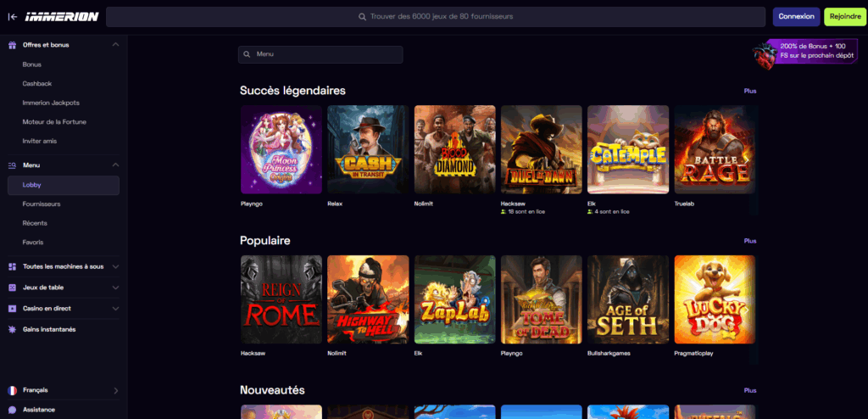Click the Toutes les machines à sous icon

click(12, 266)
